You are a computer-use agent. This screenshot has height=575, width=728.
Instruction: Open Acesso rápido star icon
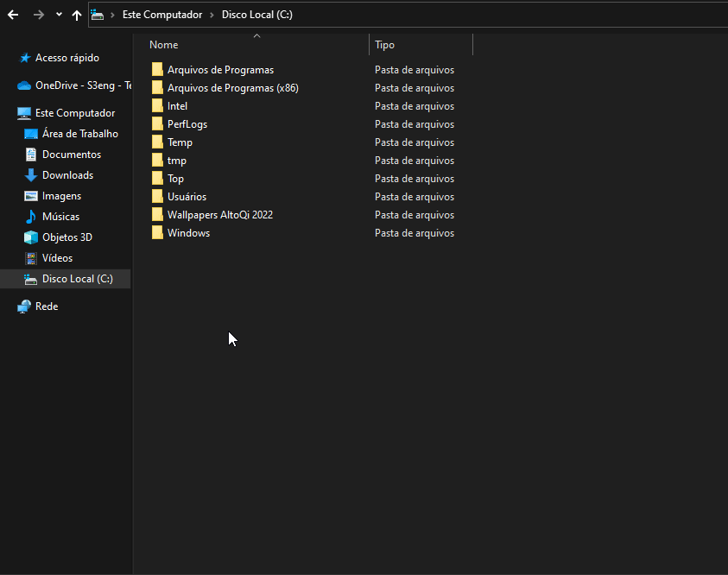point(24,58)
